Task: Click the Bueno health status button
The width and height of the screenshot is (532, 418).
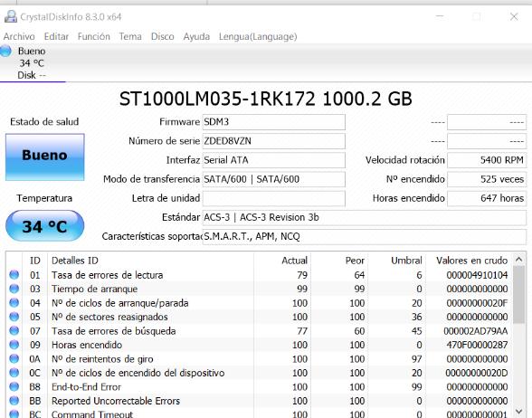Action: (x=45, y=157)
